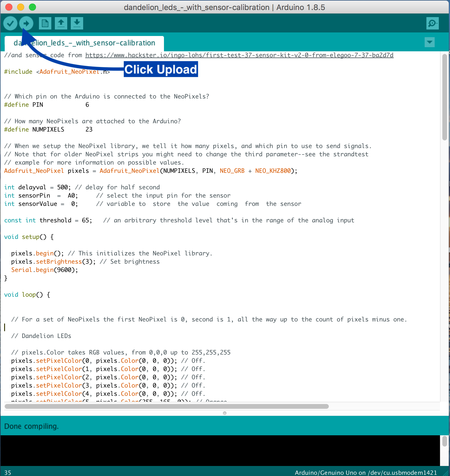Open a sketch with the Open icon
Viewport: 450px width, 476px height.
[61, 23]
